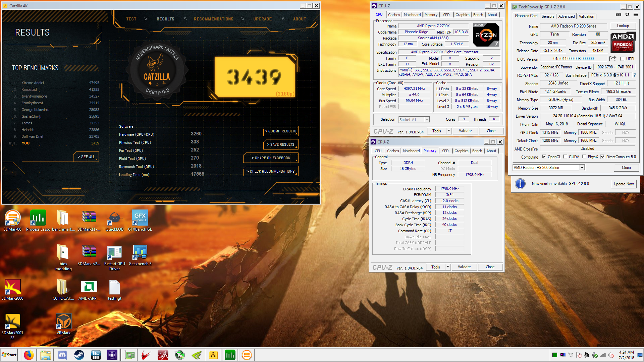Click the Xtreme Addict leaderboard row
Screen dimensions: 644x362
56,83
